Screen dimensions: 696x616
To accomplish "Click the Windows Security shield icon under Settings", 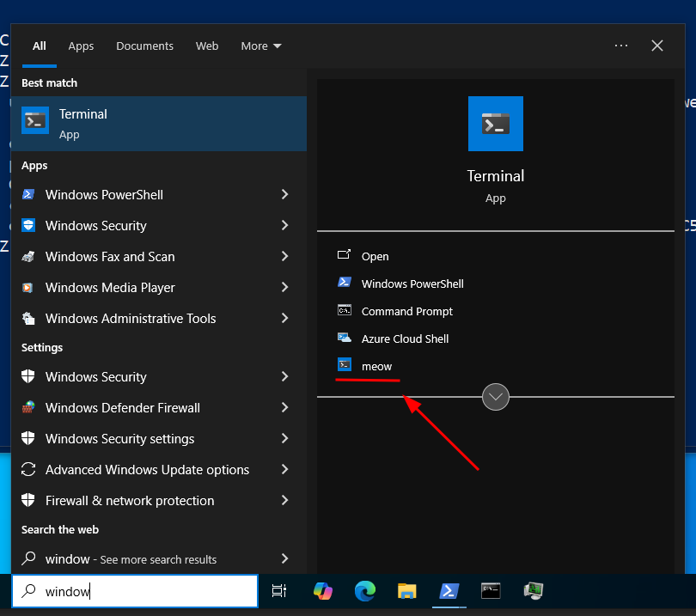I will pyautogui.click(x=28, y=376).
